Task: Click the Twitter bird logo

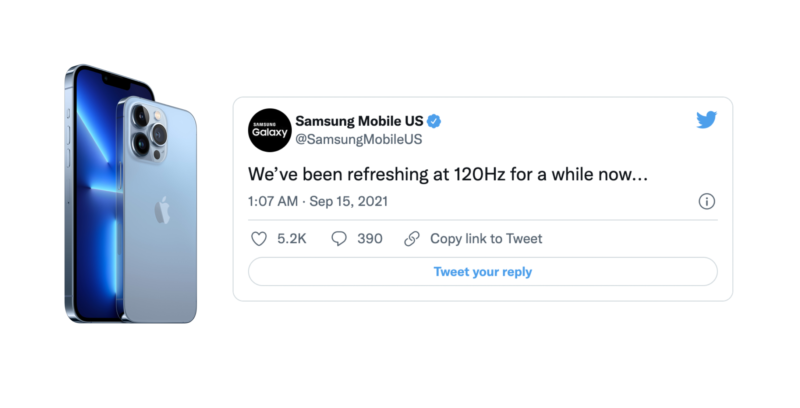Action: pos(707,120)
